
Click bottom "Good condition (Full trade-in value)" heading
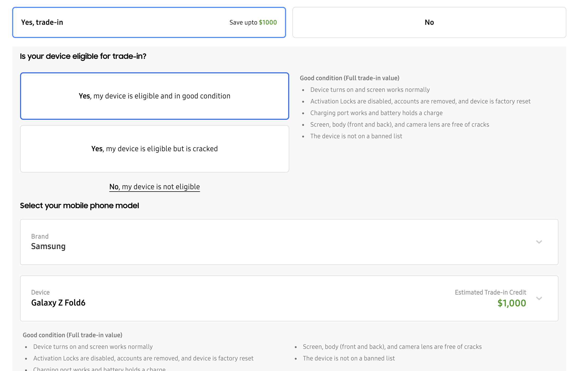point(73,335)
